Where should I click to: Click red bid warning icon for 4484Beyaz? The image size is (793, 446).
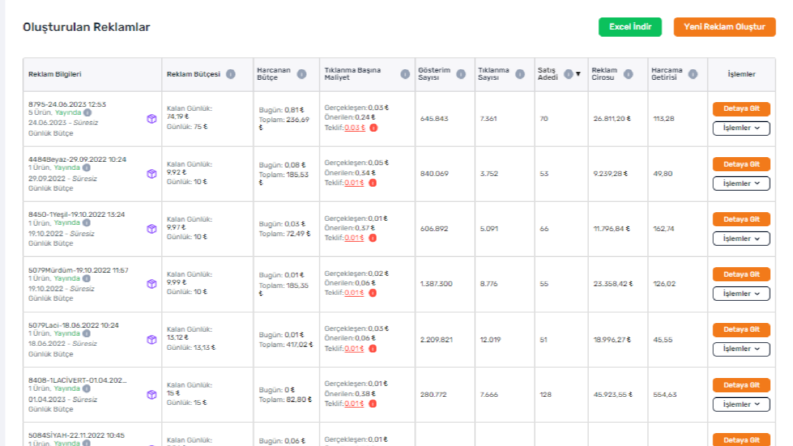coord(373,183)
